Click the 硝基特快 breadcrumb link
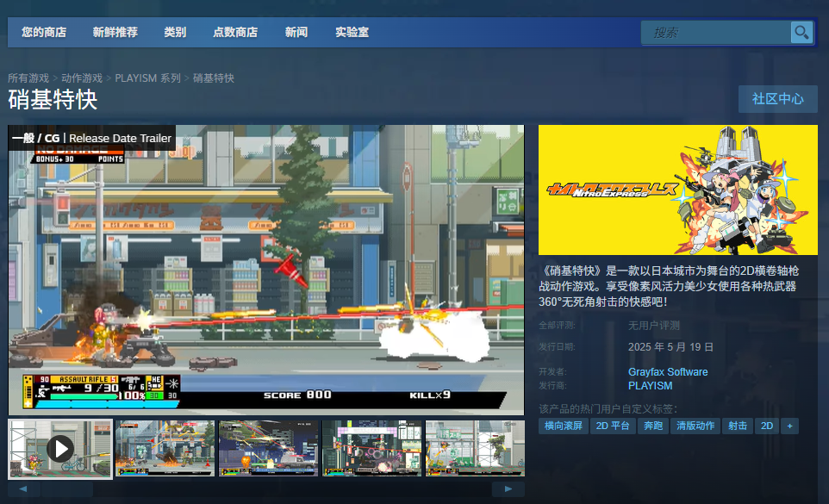The image size is (829, 504). coord(214,78)
